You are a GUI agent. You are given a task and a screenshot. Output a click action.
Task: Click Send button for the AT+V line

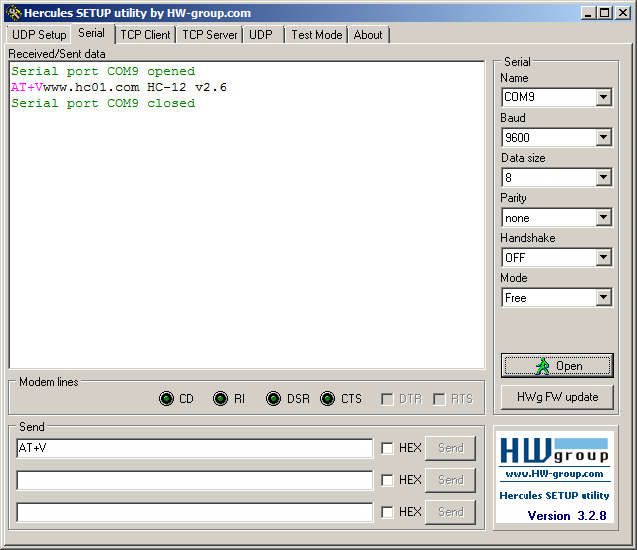[451, 448]
